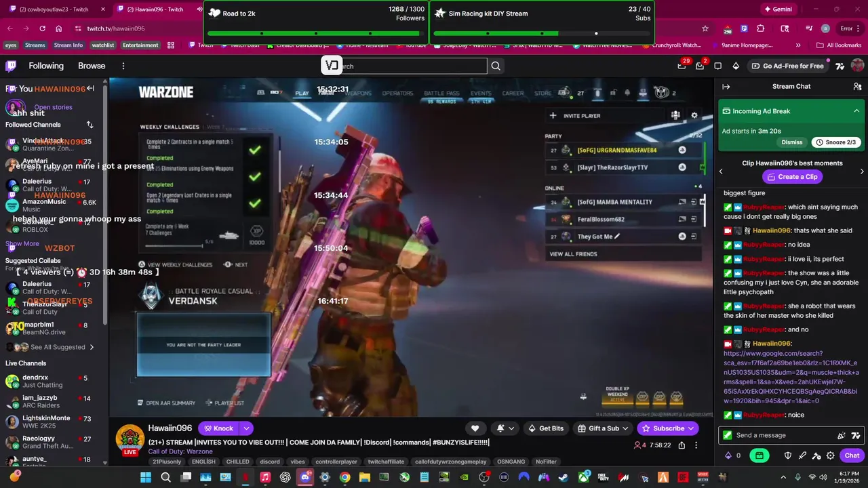Image resolution: width=868 pixels, height=488 pixels.
Task: Open the Bits balance diamond icon in chat
Action: point(728,455)
